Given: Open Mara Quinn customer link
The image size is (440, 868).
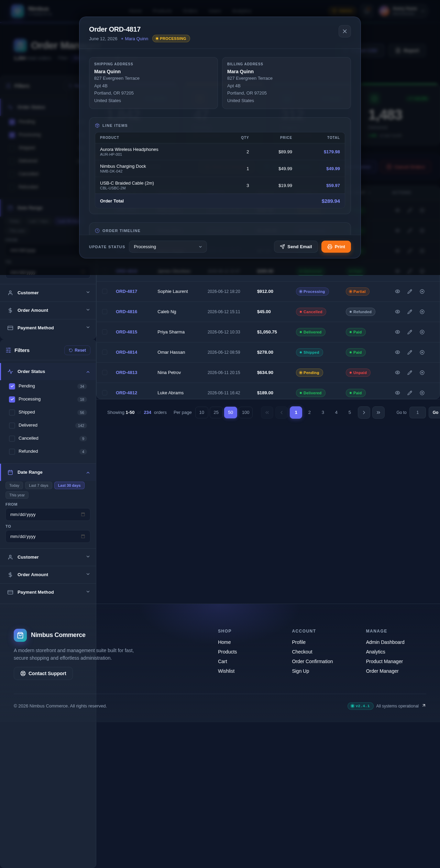Looking at the screenshot, I should point(136,39).
